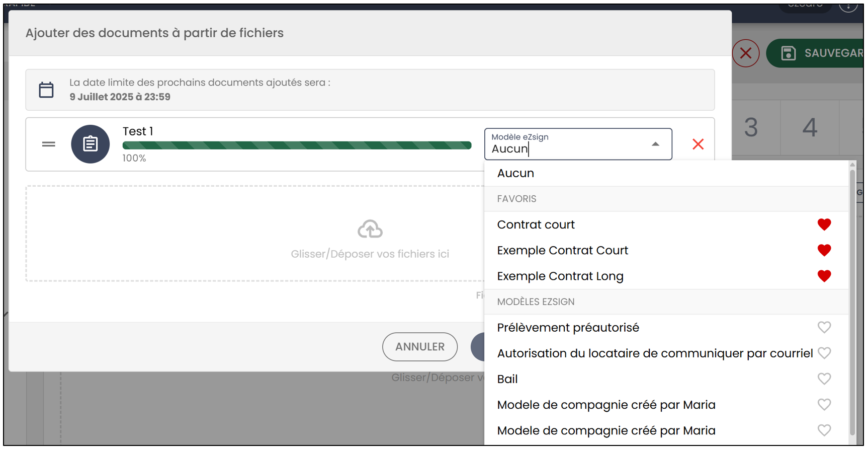Favorite Prélèvement préautorisé with heart outline

coord(824,327)
